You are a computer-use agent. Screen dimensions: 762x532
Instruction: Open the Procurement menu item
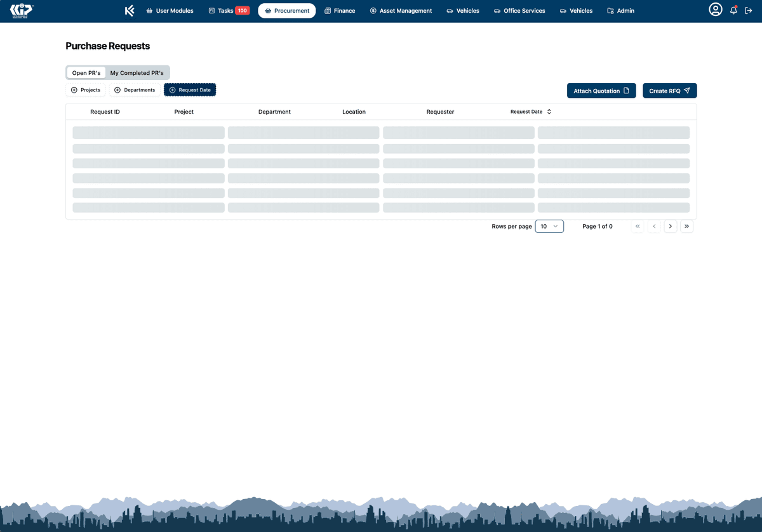pyautogui.click(x=286, y=10)
